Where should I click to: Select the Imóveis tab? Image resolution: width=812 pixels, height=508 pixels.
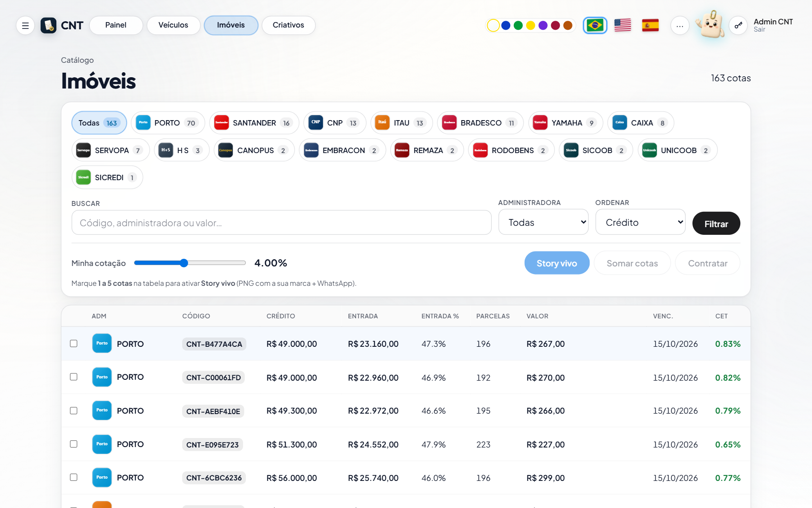tap(231, 25)
